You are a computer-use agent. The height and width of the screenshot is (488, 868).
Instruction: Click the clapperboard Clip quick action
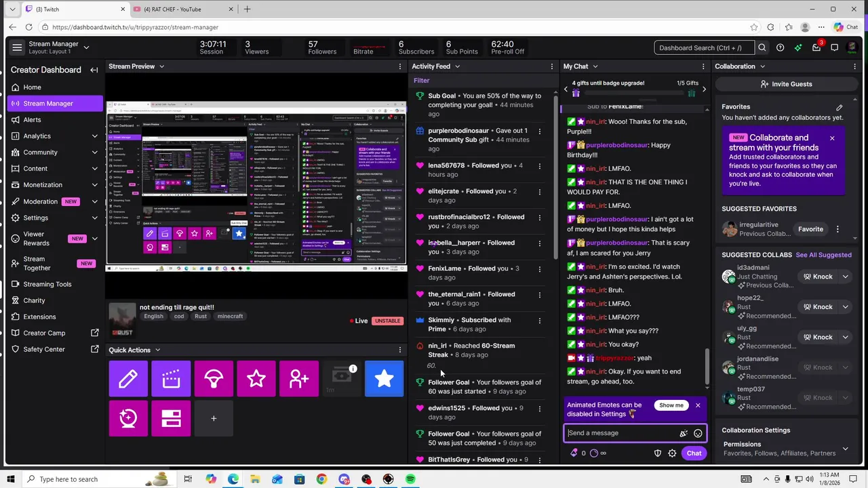(171, 379)
